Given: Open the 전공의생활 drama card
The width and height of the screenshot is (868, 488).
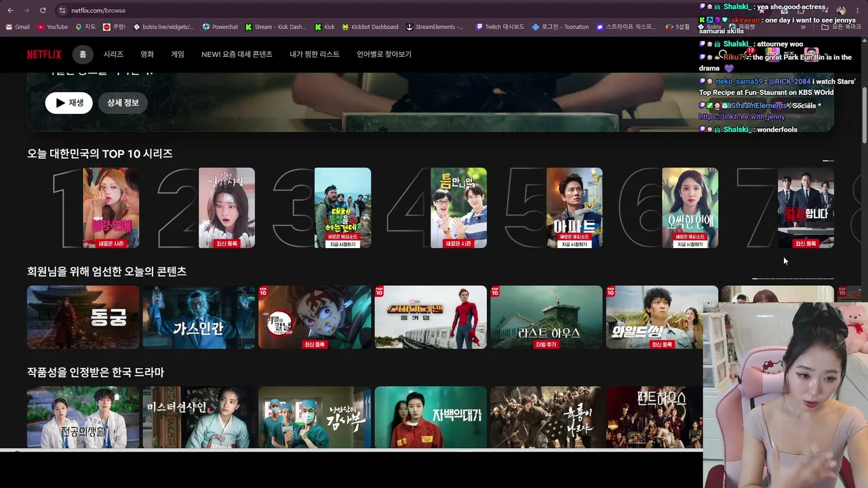Looking at the screenshot, I should tap(83, 418).
